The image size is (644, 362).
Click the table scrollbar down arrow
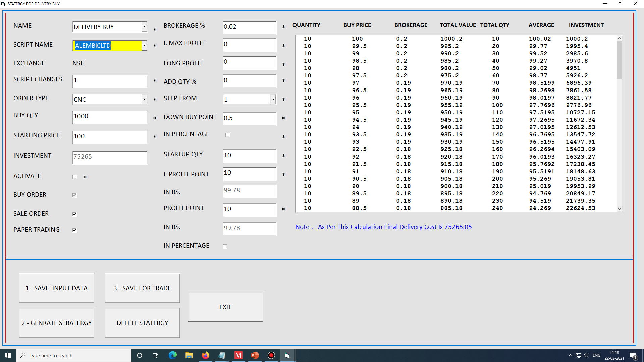point(619,209)
